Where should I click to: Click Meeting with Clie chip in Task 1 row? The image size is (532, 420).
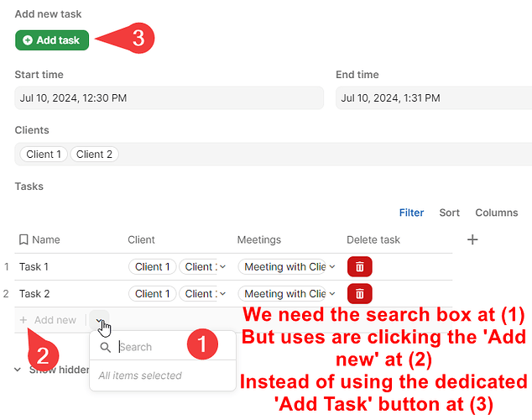282,267
